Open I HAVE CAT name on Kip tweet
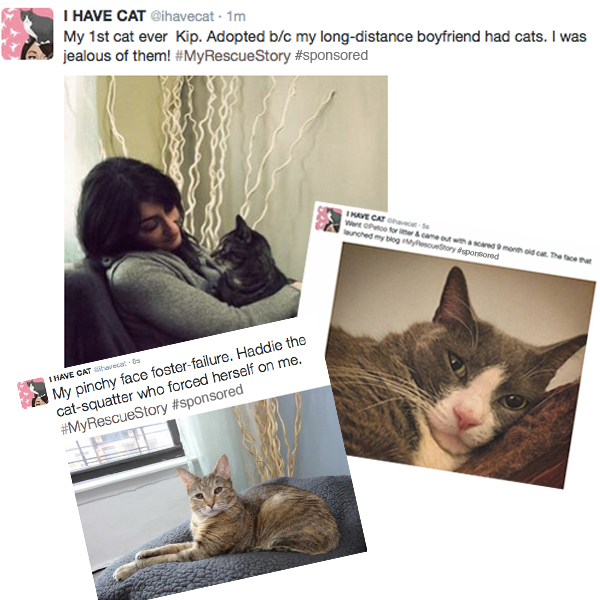The height and width of the screenshot is (600, 600). [x=104, y=16]
